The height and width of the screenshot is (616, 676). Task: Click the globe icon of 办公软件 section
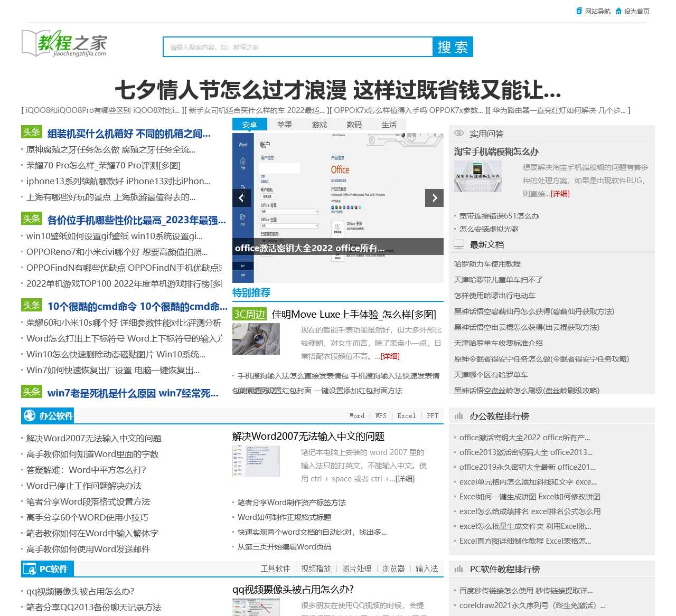29,416
